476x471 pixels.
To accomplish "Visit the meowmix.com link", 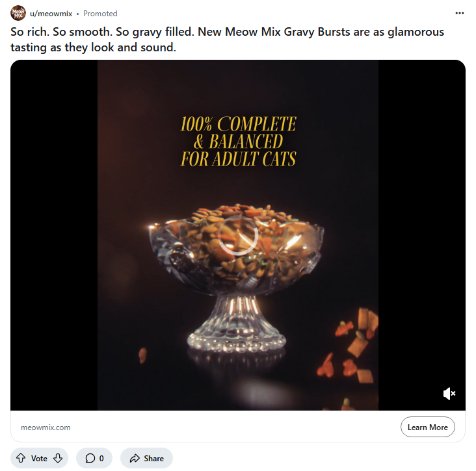I will (46, 427).
